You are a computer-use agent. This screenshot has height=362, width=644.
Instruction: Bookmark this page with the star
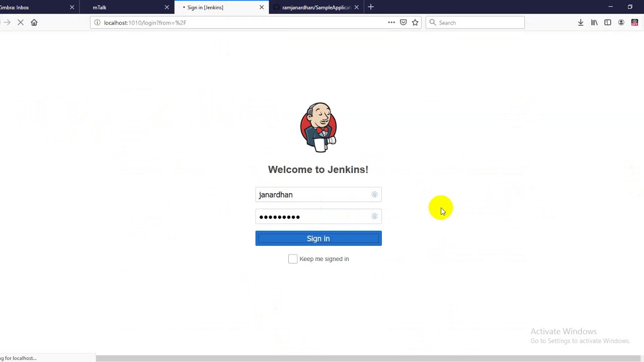tap(415, 23)
